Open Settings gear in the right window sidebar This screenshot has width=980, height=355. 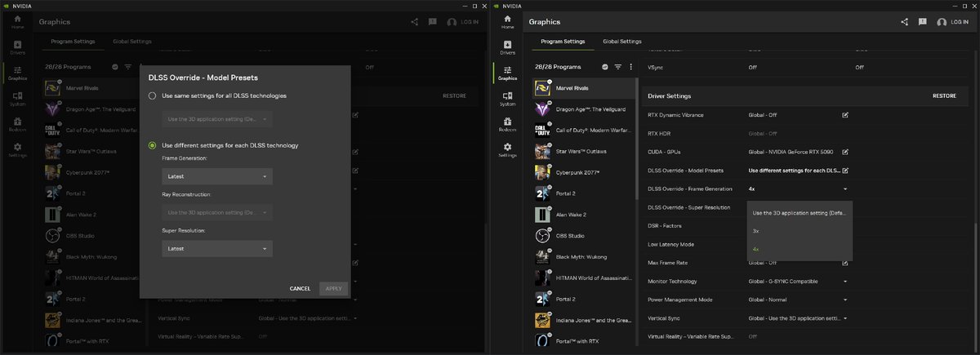click(x=507, y=150)
